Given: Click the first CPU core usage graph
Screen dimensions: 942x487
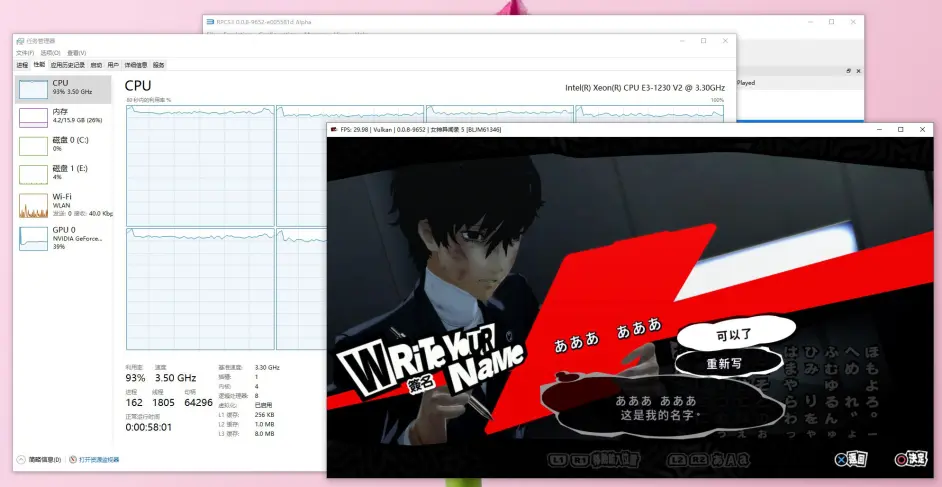Looking at the screenshot, I should [200, 166].
